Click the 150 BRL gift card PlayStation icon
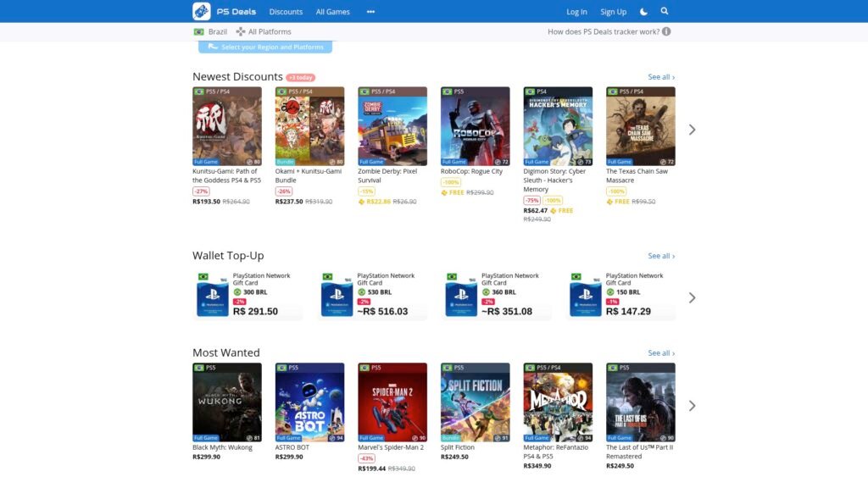The width and height of the screenshot is (868, 488). (x=586, y=297)
